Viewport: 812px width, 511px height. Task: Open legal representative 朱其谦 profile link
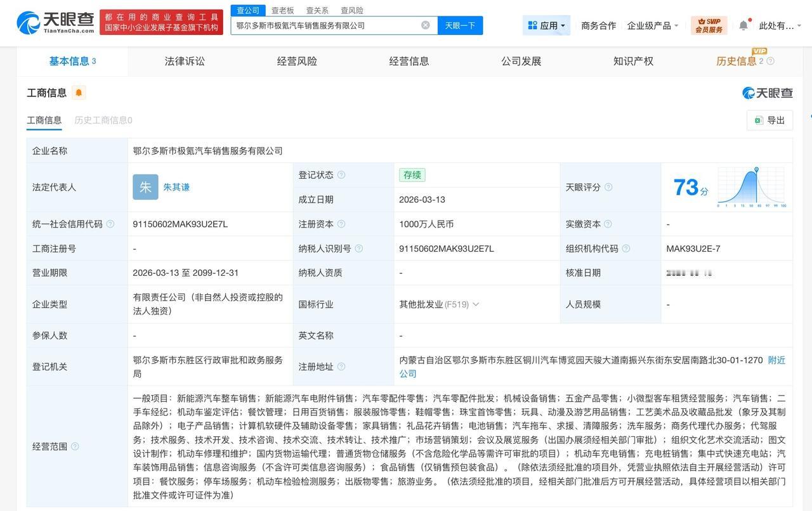176,187
